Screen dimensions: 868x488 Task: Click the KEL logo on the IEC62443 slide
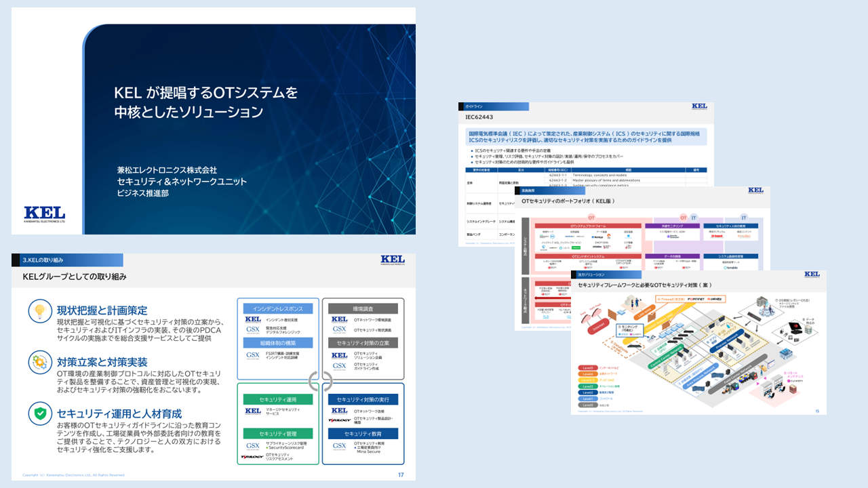(x=699, y=106)
